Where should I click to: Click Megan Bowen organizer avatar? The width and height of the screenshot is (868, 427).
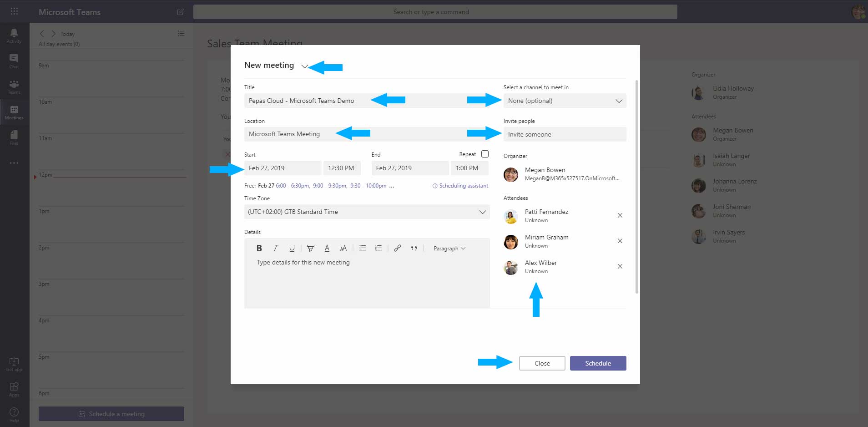click(511, 174)
